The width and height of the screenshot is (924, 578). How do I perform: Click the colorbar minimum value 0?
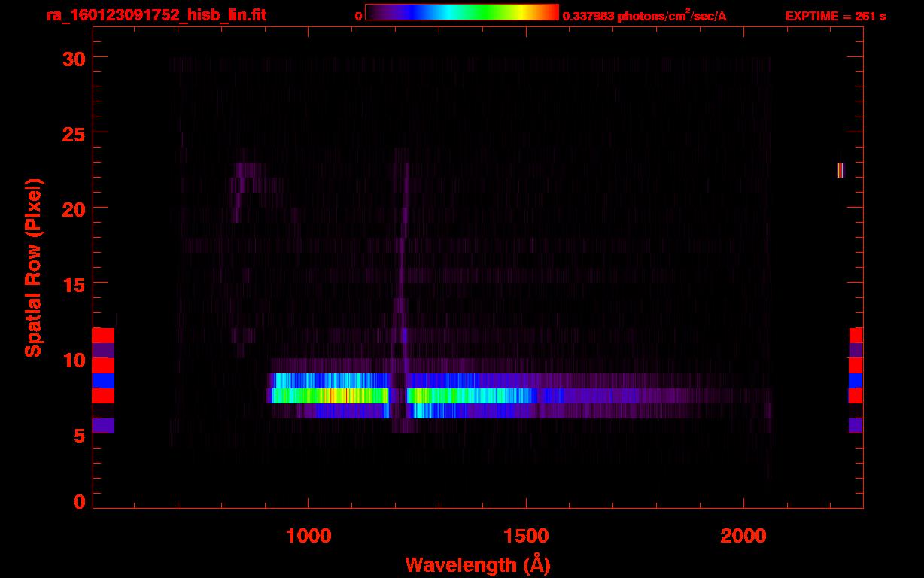[359, 16]
